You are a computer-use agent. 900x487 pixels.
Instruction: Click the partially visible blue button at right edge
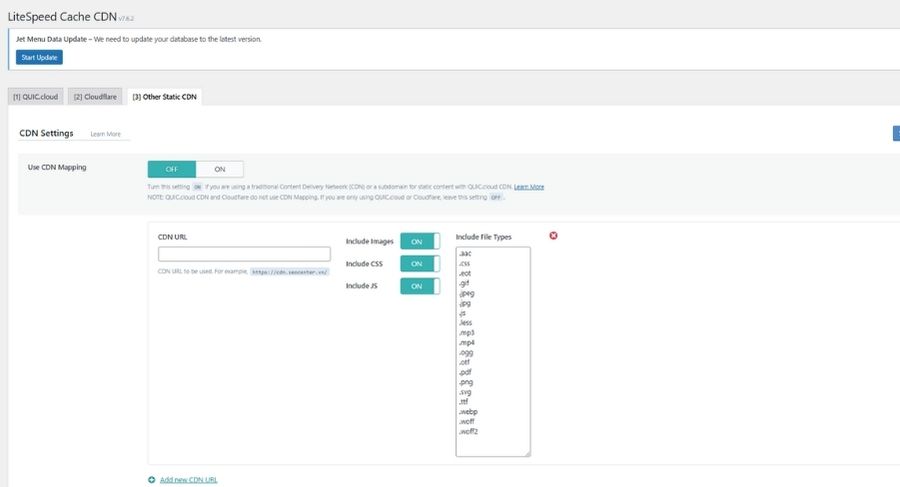[895, 134]
